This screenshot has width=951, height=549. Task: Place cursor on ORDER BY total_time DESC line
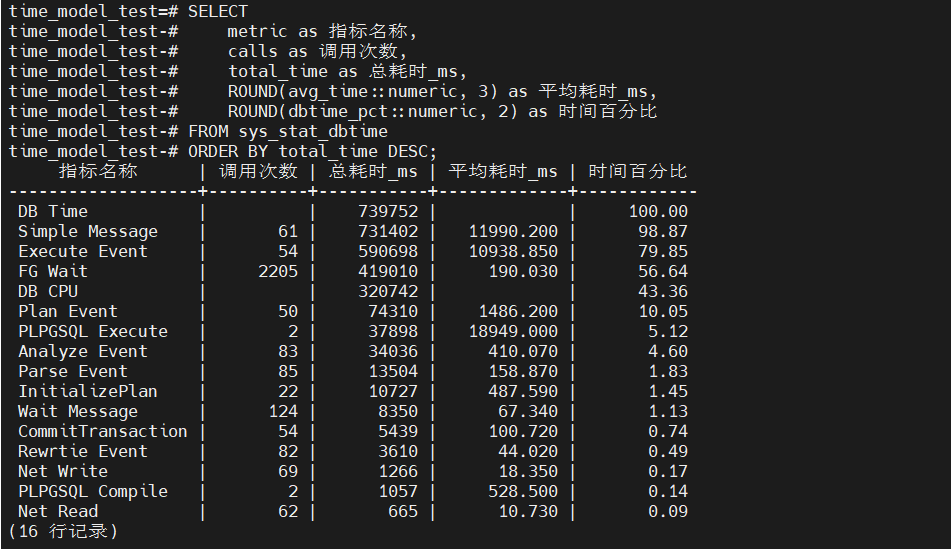(312, 151)
